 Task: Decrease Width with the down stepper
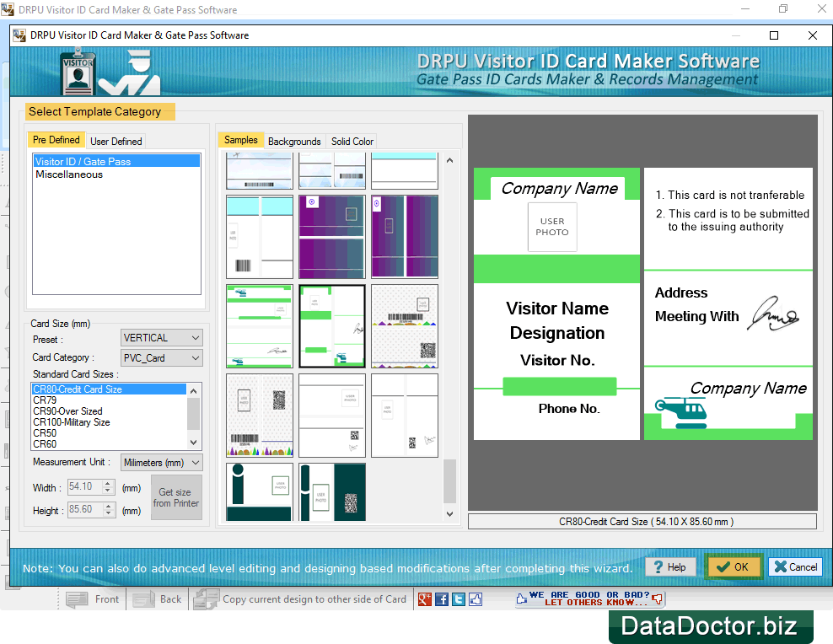click(x=109, y=491)
